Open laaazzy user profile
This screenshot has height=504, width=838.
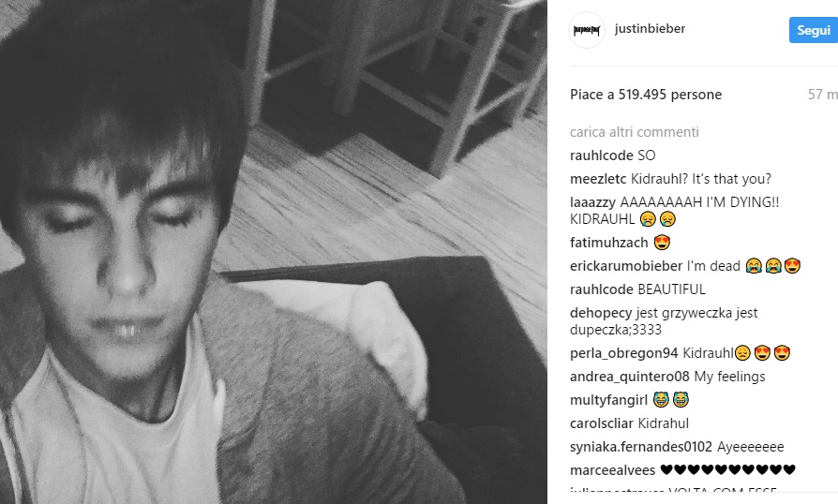tap(592, 202)
